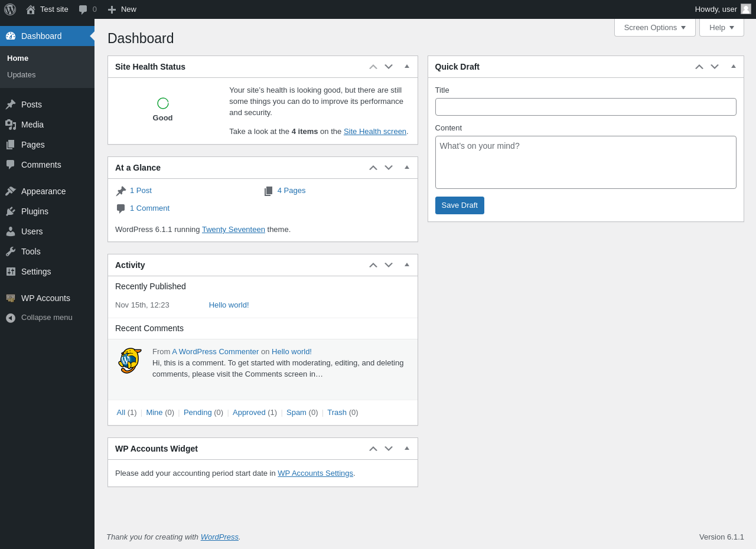Screen dimensions: 756x549
Task: Click the WP Accounts sidebar icon
Action: click(11, 298)
